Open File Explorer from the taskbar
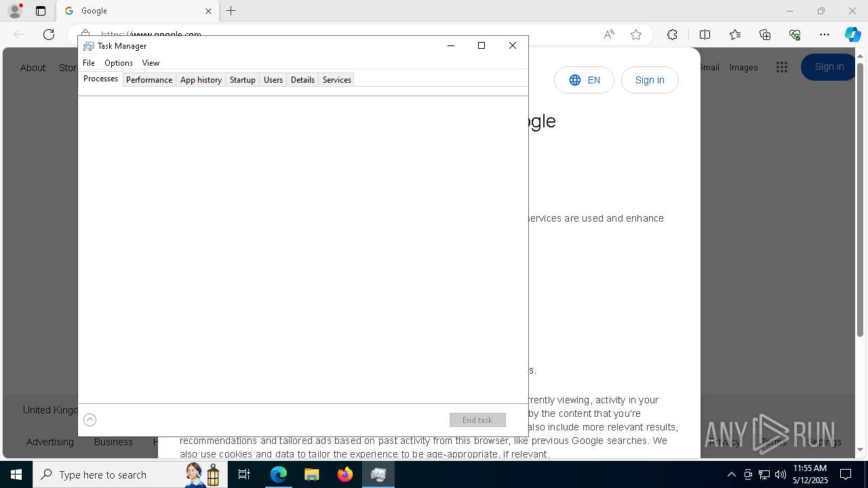 (311, 474)
